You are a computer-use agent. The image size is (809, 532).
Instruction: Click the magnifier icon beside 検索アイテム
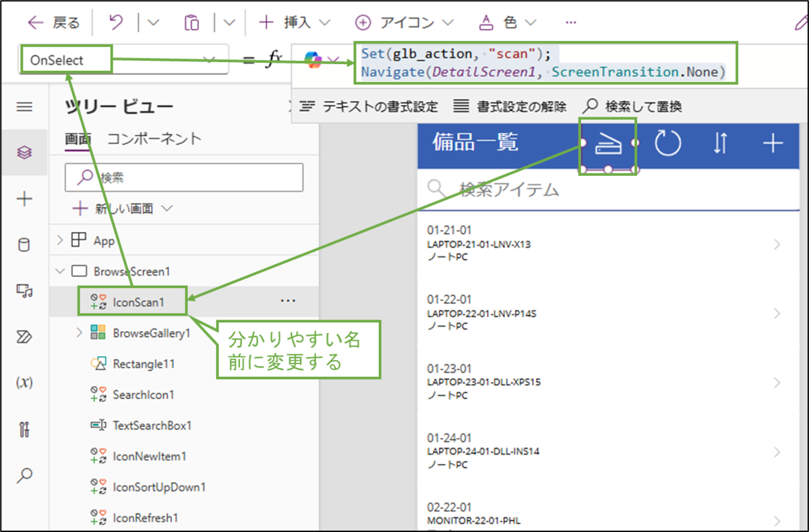[x=438, y=189]
